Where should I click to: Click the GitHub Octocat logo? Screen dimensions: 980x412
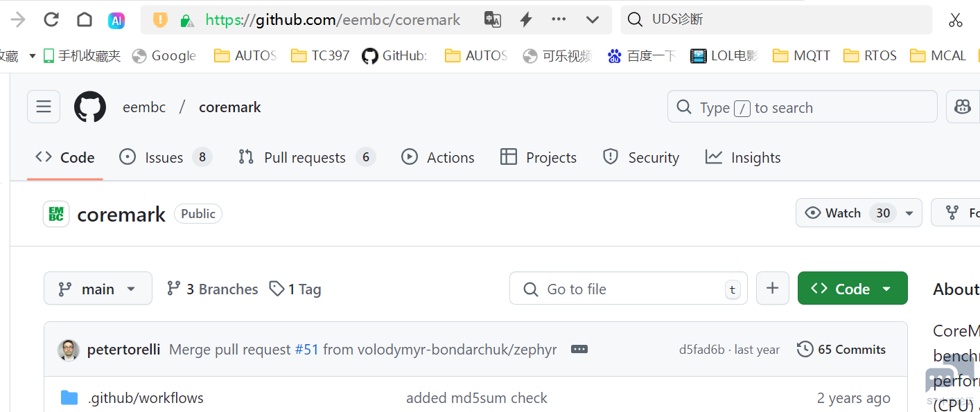coord(90,107)
